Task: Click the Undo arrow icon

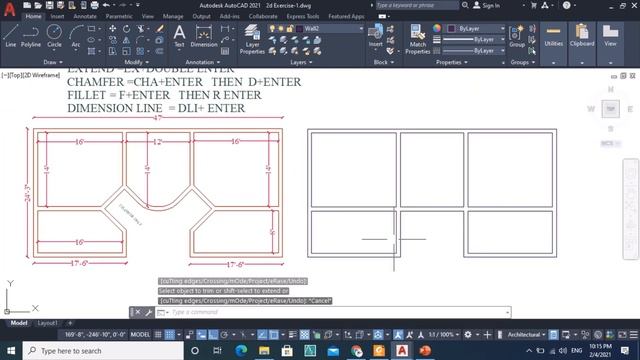Action: click(107, 5)
